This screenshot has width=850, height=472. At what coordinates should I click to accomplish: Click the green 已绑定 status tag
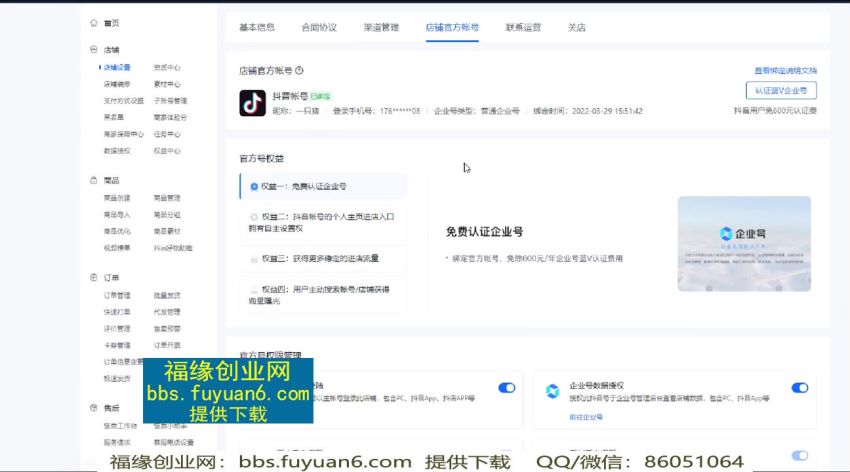click(320, 96)
